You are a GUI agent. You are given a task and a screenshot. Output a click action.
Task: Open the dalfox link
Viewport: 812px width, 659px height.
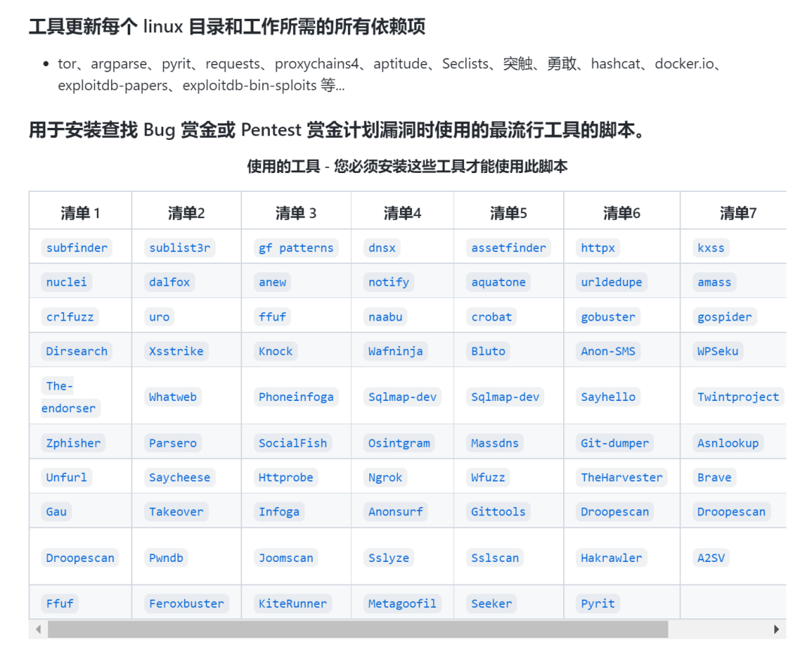(x=169, y=282)
